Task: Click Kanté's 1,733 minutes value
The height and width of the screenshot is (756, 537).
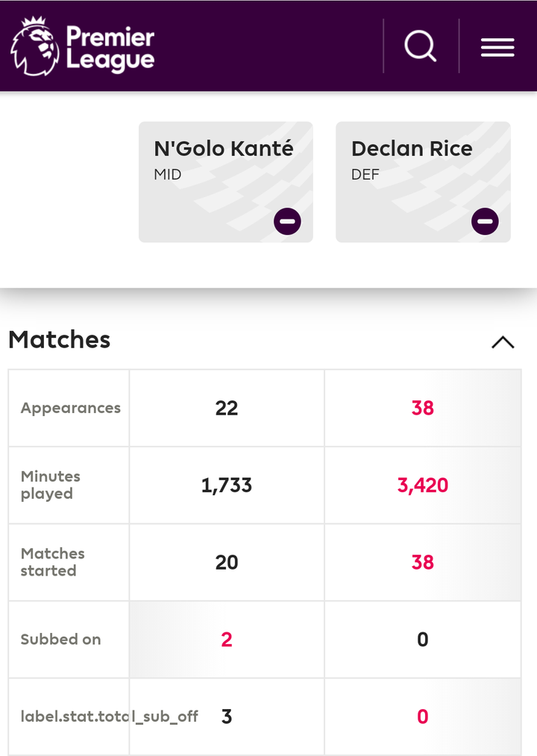Action: pyautogui.click(x=227, y=485)
